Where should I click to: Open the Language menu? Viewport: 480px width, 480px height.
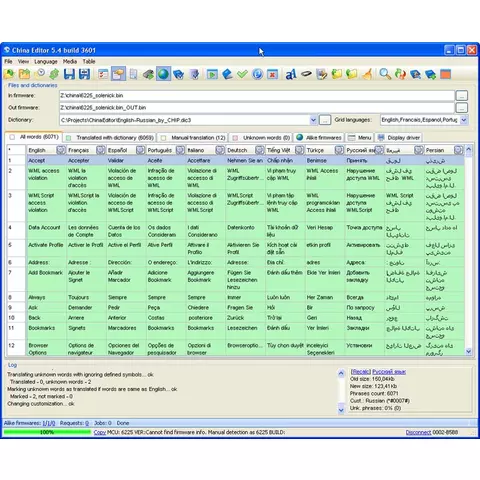tap(46, 61)
